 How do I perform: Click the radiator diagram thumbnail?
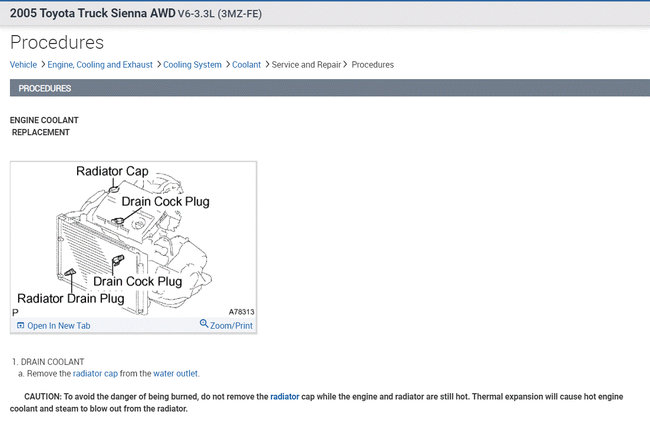click(133, 240)
